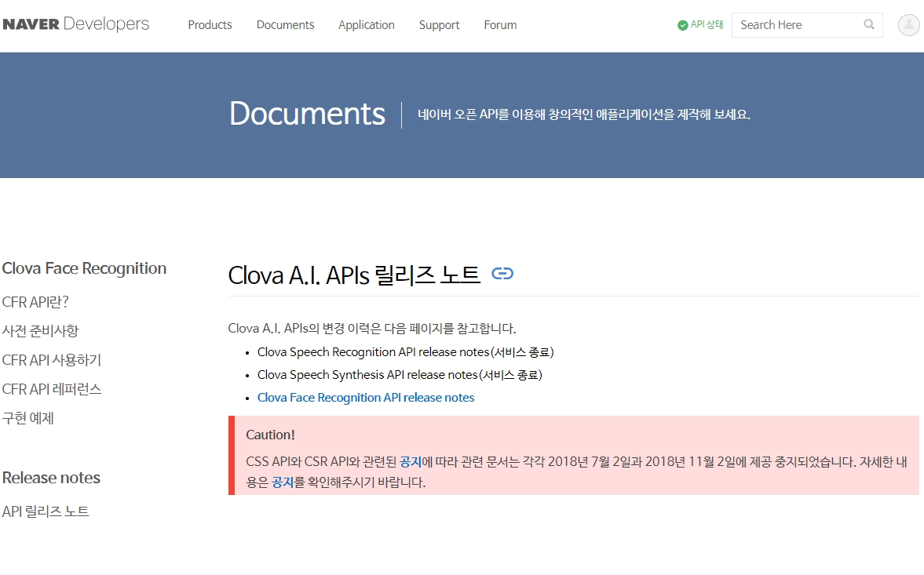
Task: Click the Clova A.I. APIs의 변경 이력 sentence
Action: (x=372, y=329)
